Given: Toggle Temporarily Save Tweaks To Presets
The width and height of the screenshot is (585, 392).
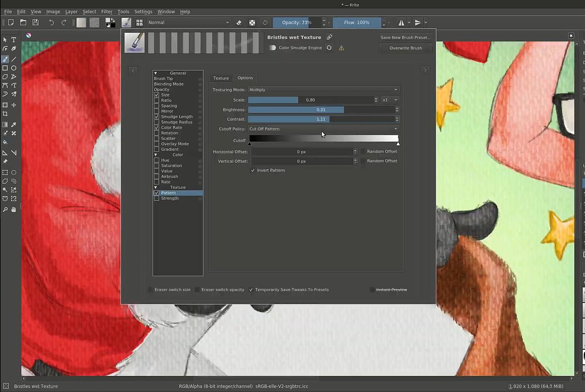Looking at the screenshot, I should [251, 289].
